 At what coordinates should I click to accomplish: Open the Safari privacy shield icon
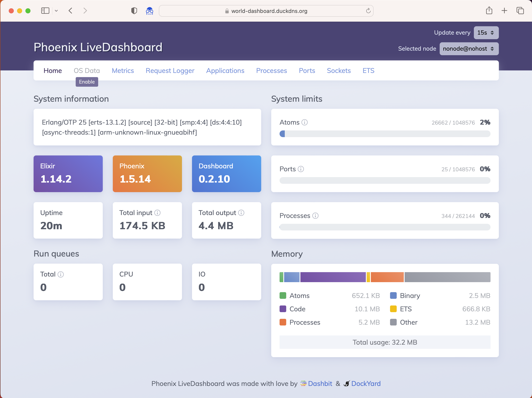point(134,11)
